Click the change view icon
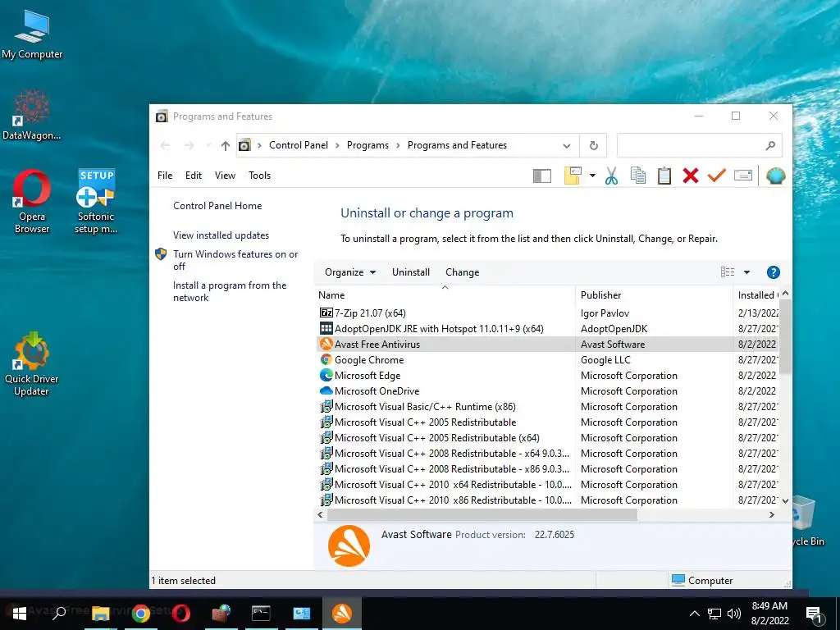Viewport: 840px width, 630px height. (x=728, y=272)
